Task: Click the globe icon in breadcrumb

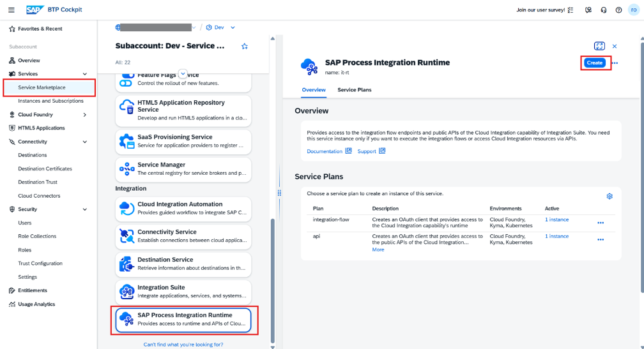Action: [118, 27]
